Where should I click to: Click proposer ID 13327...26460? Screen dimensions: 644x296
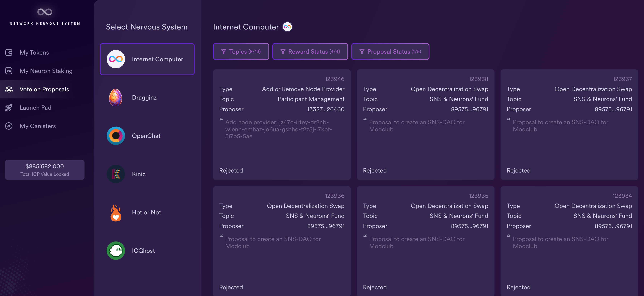(x=326, y=109)
